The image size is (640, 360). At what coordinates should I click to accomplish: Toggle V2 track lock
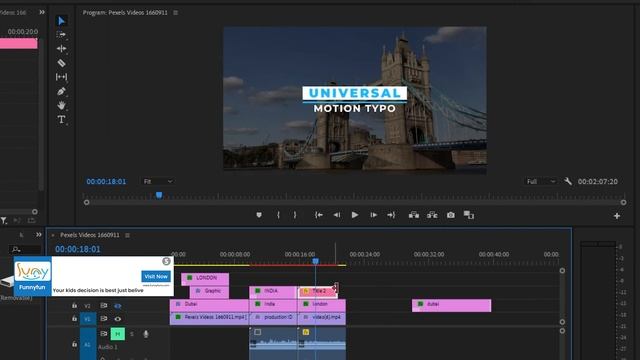(74, 306)
